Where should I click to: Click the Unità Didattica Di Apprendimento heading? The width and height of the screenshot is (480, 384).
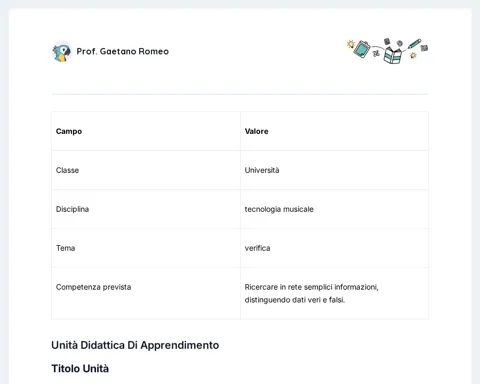click(x=135, y=345)
